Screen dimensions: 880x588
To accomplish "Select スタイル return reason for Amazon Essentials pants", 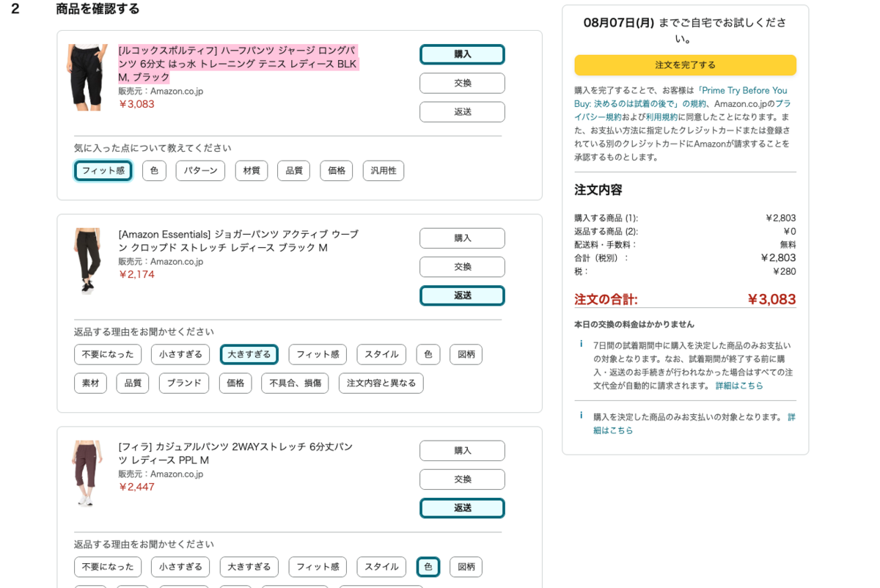I will pos(381,355).
